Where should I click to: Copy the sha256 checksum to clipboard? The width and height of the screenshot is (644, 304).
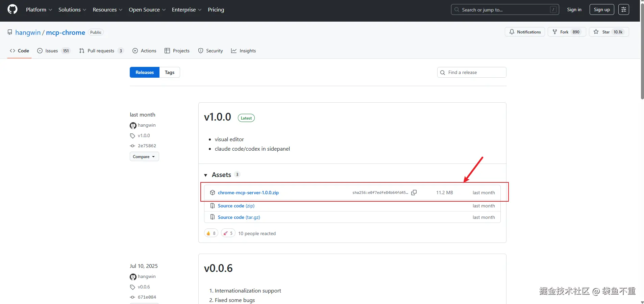point(414,193)
